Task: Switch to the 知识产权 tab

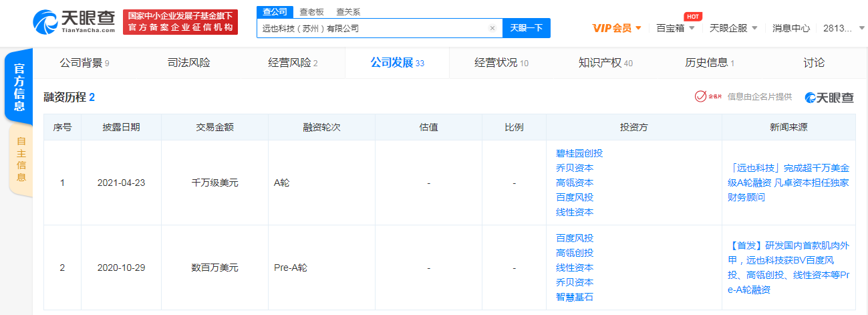Action: point(605,63)
